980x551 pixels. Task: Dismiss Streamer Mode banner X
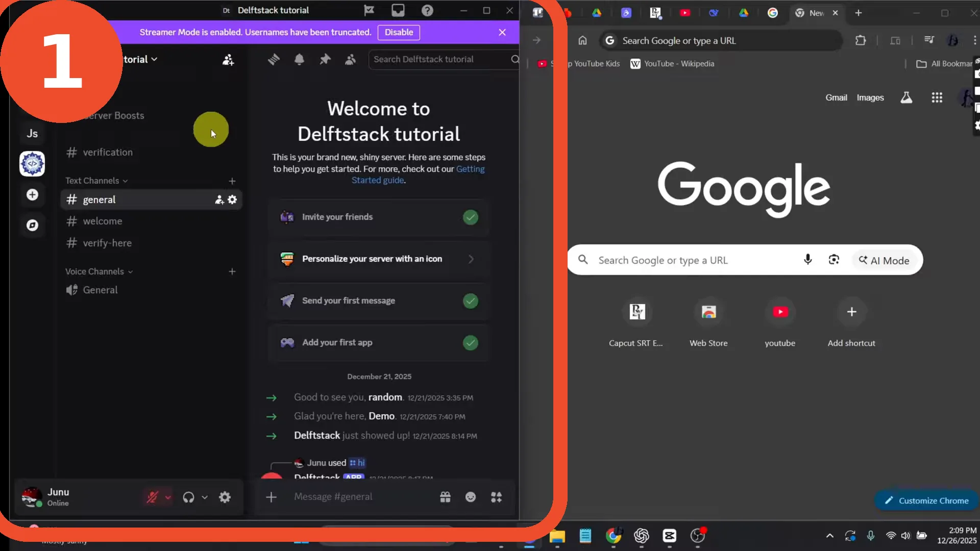click(502, 32)
